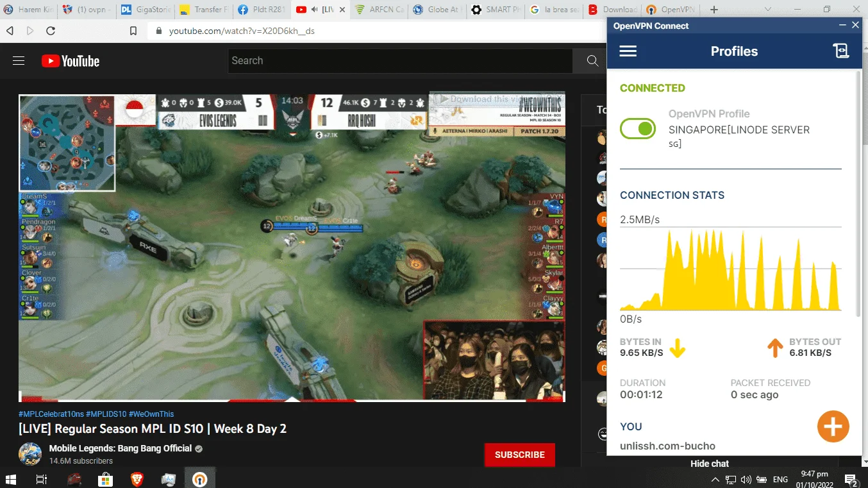Click the BYTES OUT up arrow icon

[x=775, y=348]
